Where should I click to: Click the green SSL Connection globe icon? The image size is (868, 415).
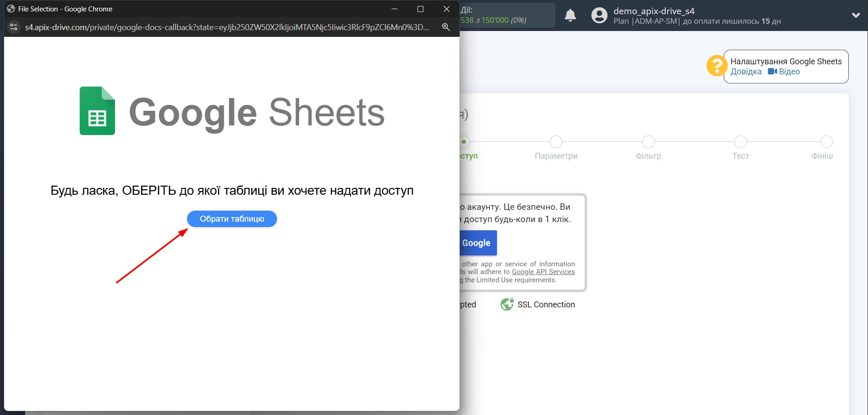coord(507,304)
